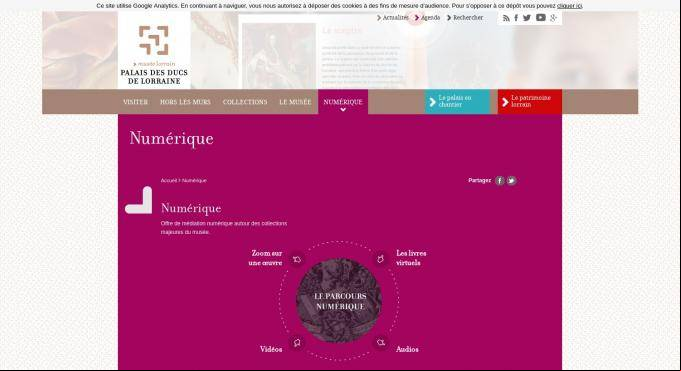
Task: Share the page via Twitter Partager icon
Action: point(512,181)
